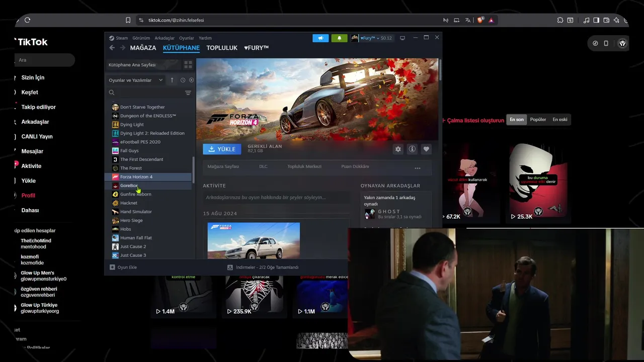
Task: Open the library advanced filter icon
Action: [x=188, y=93]
